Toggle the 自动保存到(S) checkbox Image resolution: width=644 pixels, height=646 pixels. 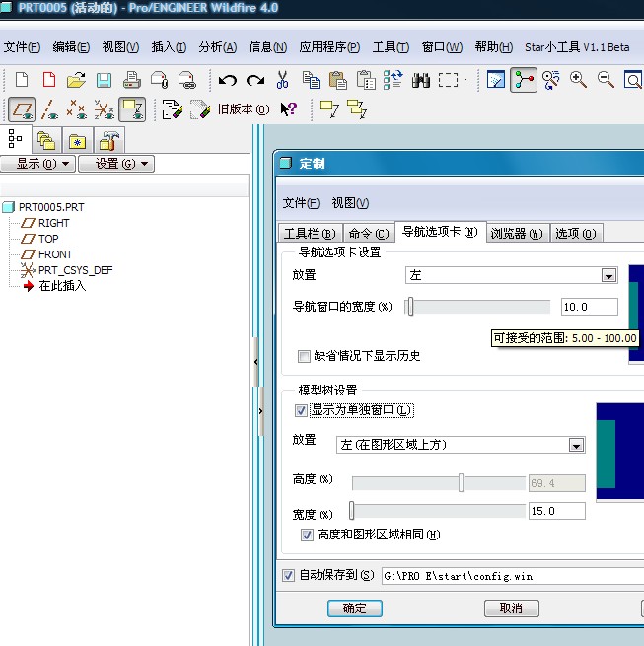[x=288, y=575]
